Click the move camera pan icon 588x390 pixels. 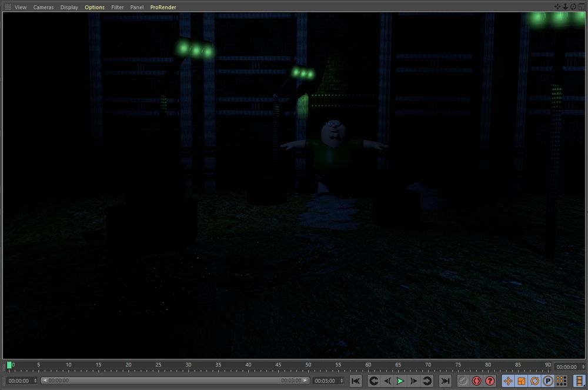557,6
